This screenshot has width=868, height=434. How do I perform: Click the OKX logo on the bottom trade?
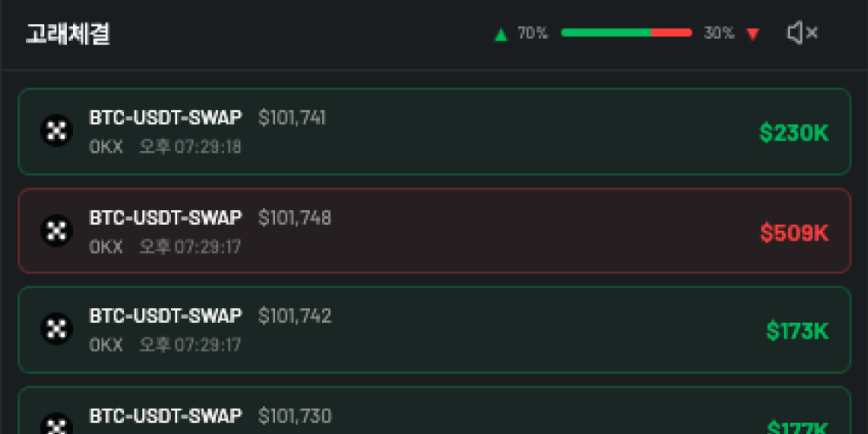point(57,425)
